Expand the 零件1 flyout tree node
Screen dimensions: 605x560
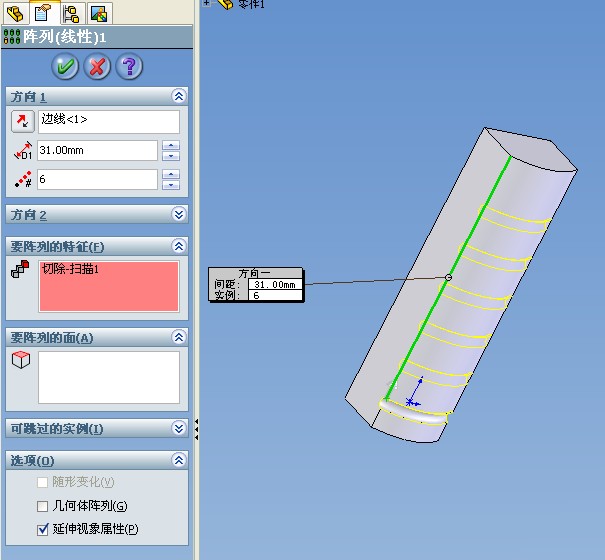(207, 3)
